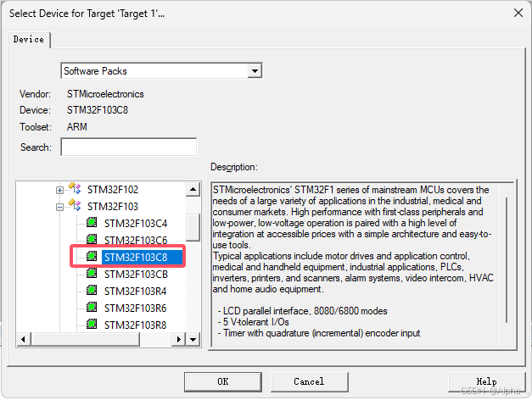
Task: Confirm selection with OK button
Action: coord(223,381)
